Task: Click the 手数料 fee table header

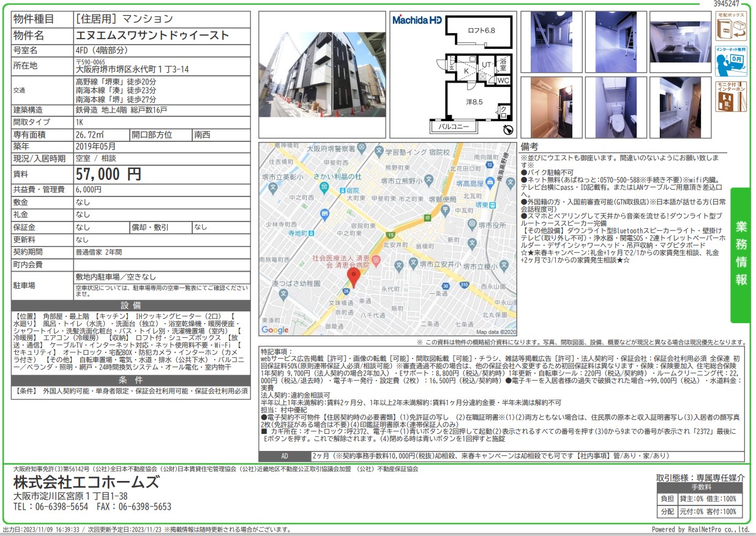Action: 700,488
